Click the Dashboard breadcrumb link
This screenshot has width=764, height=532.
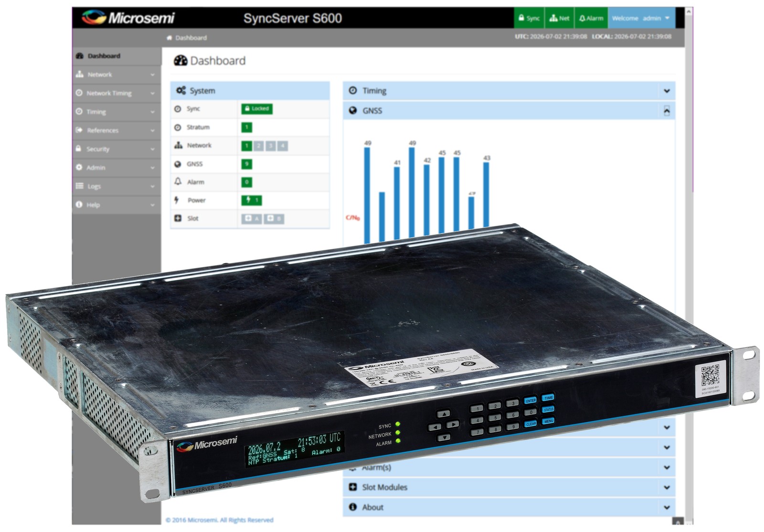point(191,38)
